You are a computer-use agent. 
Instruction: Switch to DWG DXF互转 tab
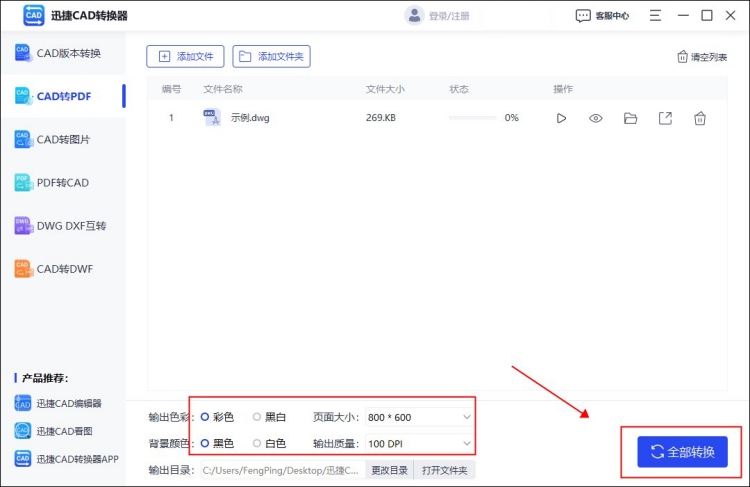(63, 226)
